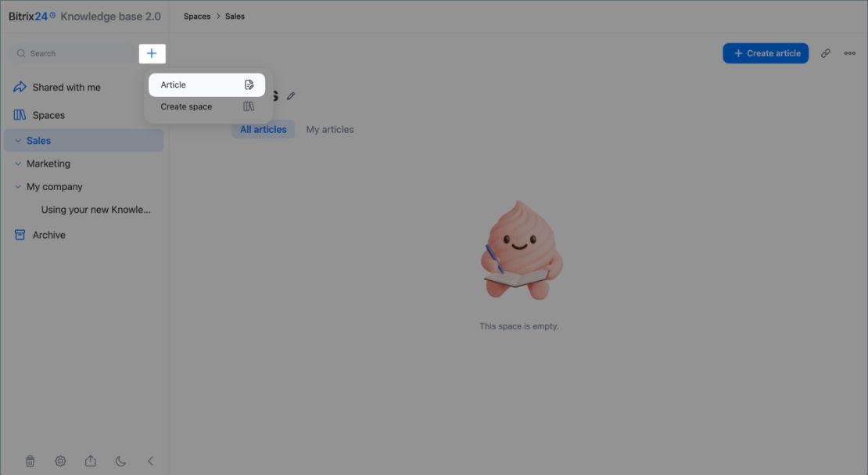The height and width of the screenshot is (475, 868).
Task: Click the Archive box icon
Action: (20, 235)
